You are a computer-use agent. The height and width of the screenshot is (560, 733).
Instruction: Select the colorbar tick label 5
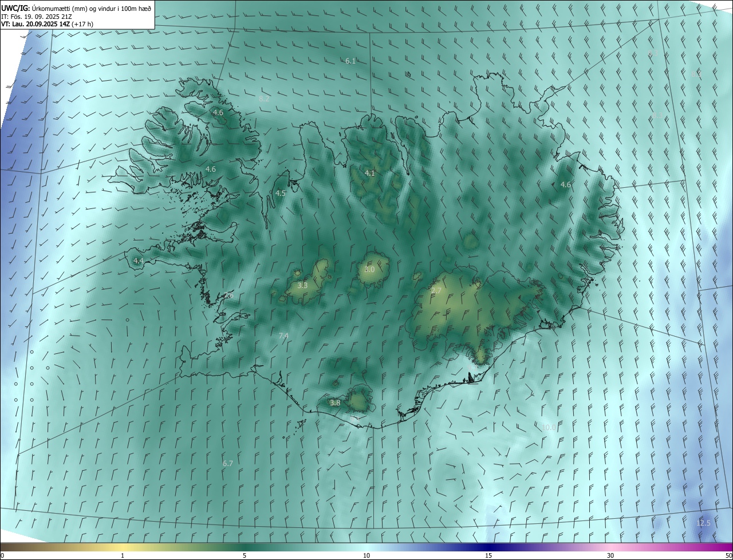pyautogui.click(x=245, y=555)
